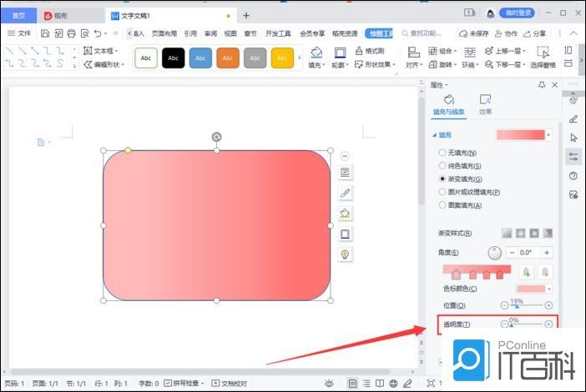This screenshot has width=586, height=392.
Task: Click the Print Preview icon
Action: coord(85,33)
